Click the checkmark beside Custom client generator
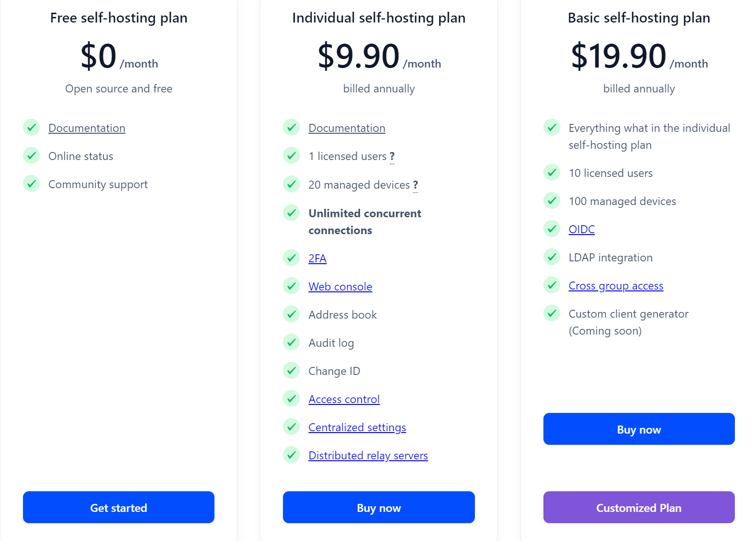This screenshot has width=756, height=541. pyautogui.click(x=552, y=313)
